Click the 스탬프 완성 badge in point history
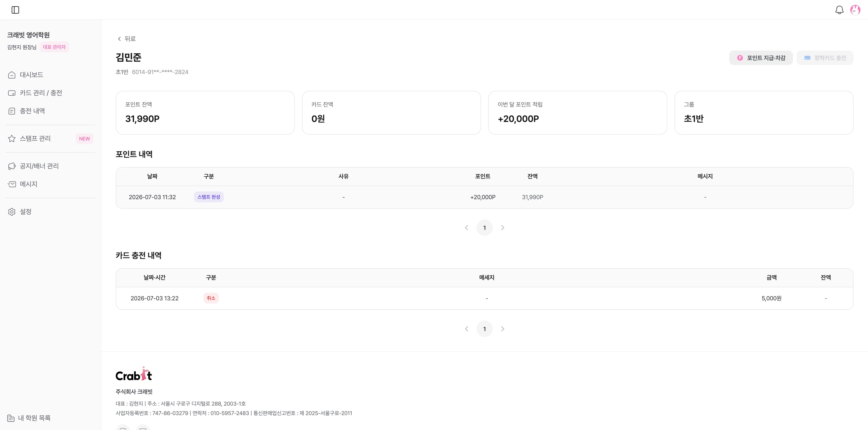868x430 pixels. pos(209,197)
